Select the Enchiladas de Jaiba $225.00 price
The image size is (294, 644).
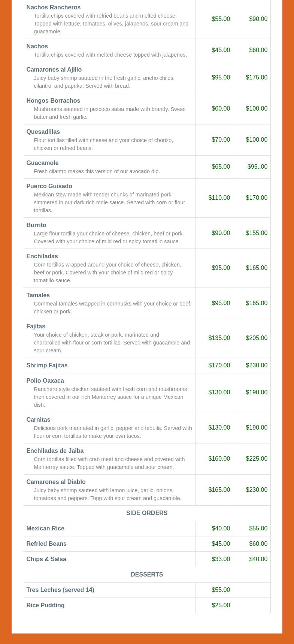[x=257, y=459]
